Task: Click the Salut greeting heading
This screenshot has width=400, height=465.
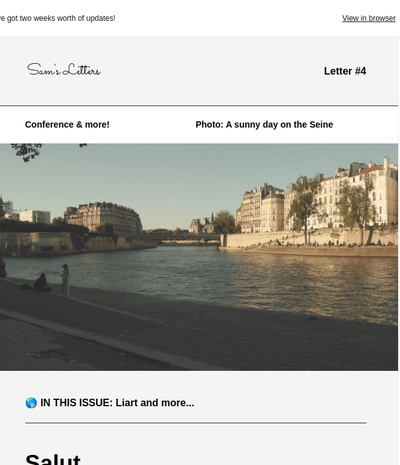Action: pos(53,459)
